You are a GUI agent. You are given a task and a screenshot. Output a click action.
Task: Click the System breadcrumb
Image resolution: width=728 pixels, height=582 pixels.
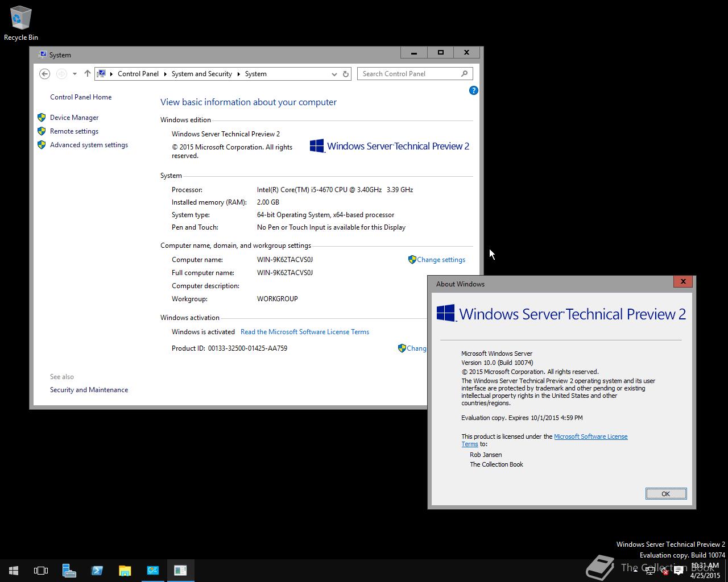(256, 74)
